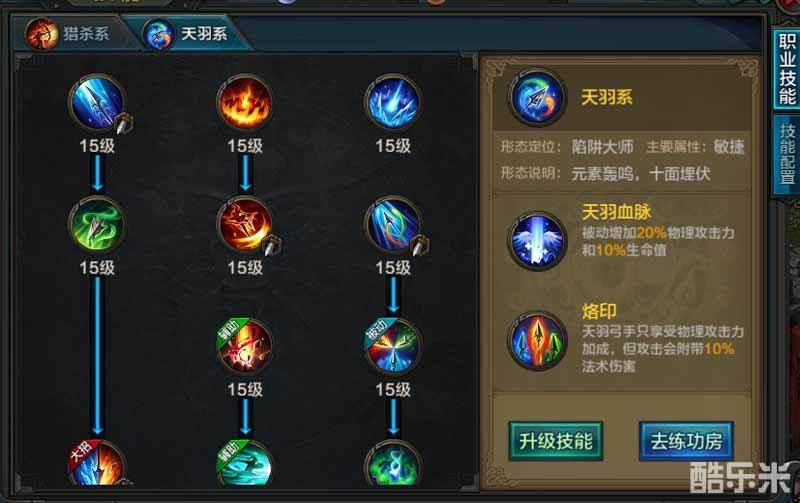Select the 被动 multicolor arrow skill icon
Screen dimensions: 800x503
click(x=393, y=346)
